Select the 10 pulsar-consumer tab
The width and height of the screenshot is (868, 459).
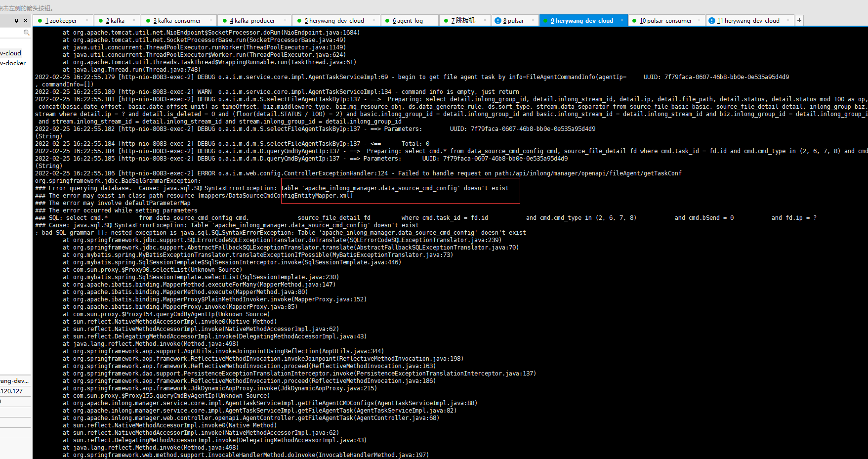(x=667, y=21)
